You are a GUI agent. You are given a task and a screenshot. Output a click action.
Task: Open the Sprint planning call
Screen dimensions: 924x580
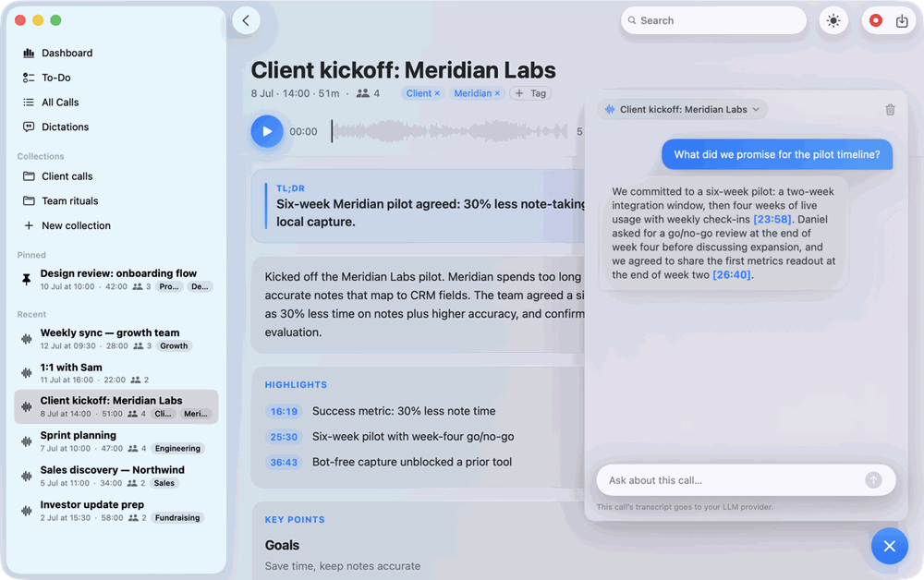116,441
